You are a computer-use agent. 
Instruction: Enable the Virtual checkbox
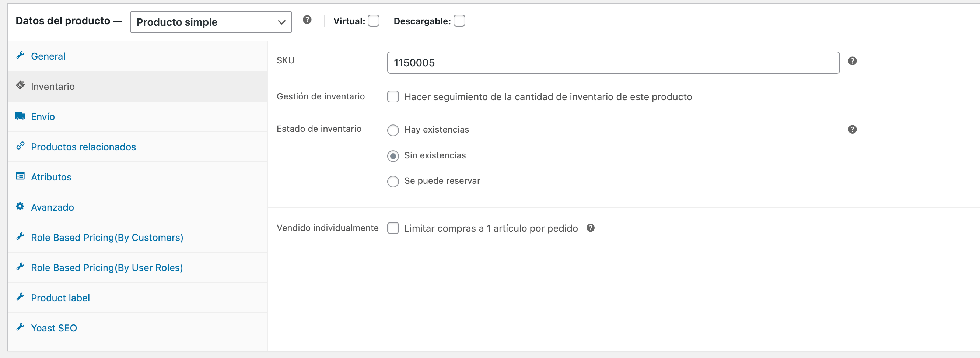374,21
